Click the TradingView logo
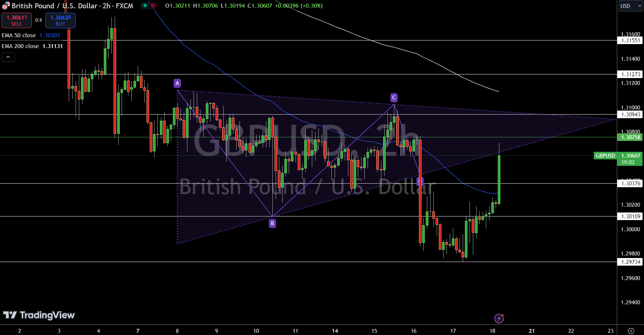Screen dimensions: 644x335 click(39, 315)
